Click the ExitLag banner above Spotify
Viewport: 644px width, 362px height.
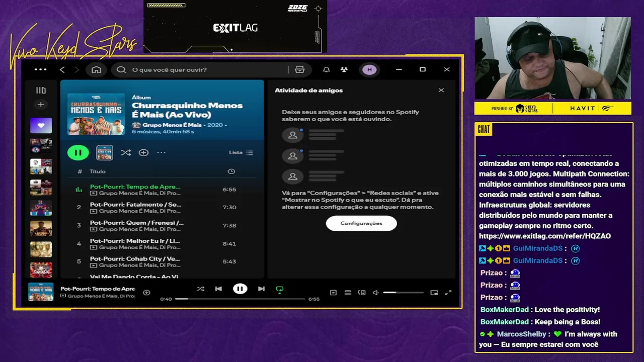coord(235,26)
